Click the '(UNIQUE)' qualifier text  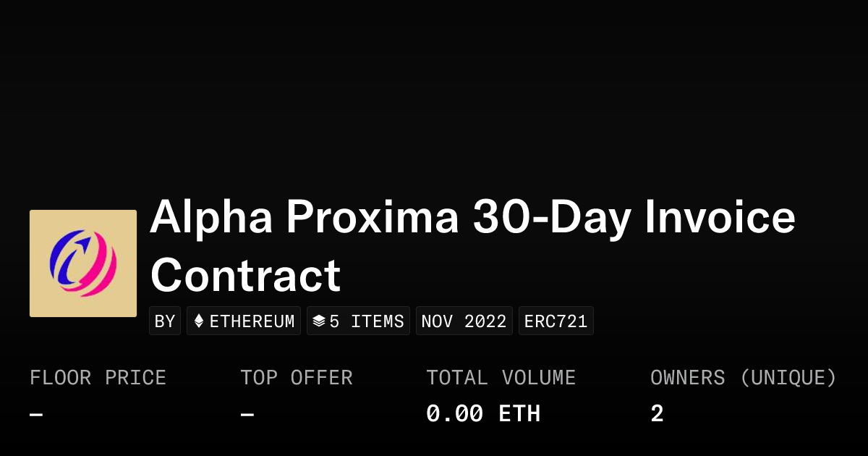pos(788,378)
